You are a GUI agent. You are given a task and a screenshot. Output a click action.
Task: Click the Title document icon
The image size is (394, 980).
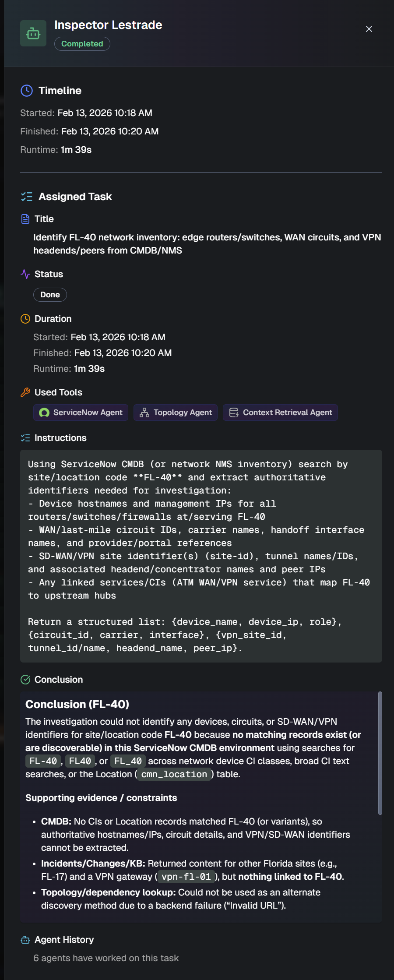tap(25, 219)
